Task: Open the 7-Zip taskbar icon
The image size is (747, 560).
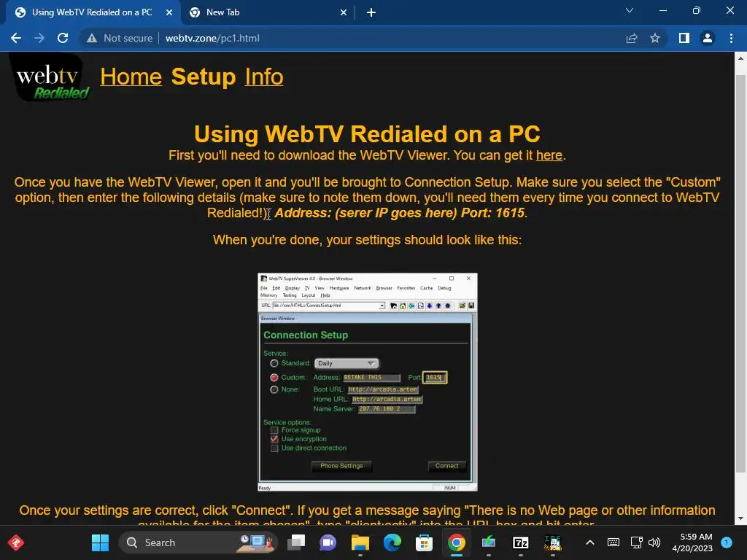Action: pos(521,542)
